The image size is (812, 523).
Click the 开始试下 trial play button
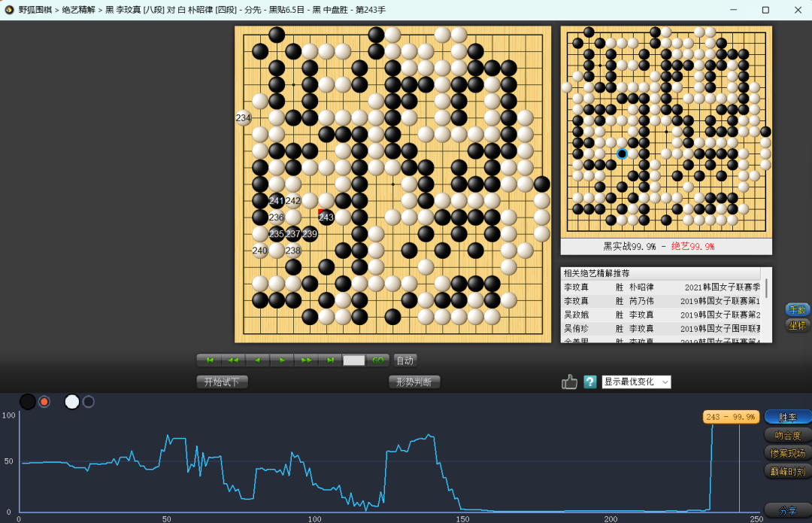222,382
